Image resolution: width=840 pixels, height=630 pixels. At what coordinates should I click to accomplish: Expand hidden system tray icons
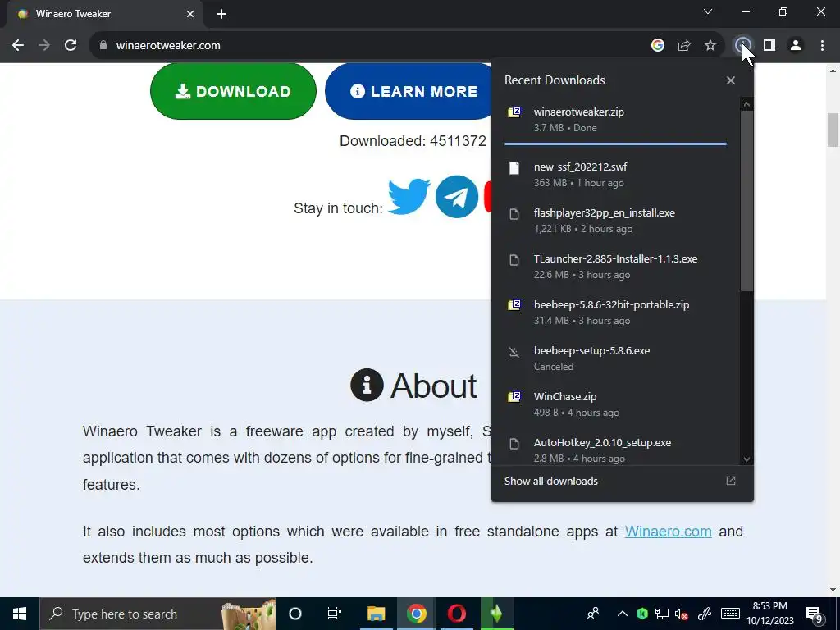622,614
